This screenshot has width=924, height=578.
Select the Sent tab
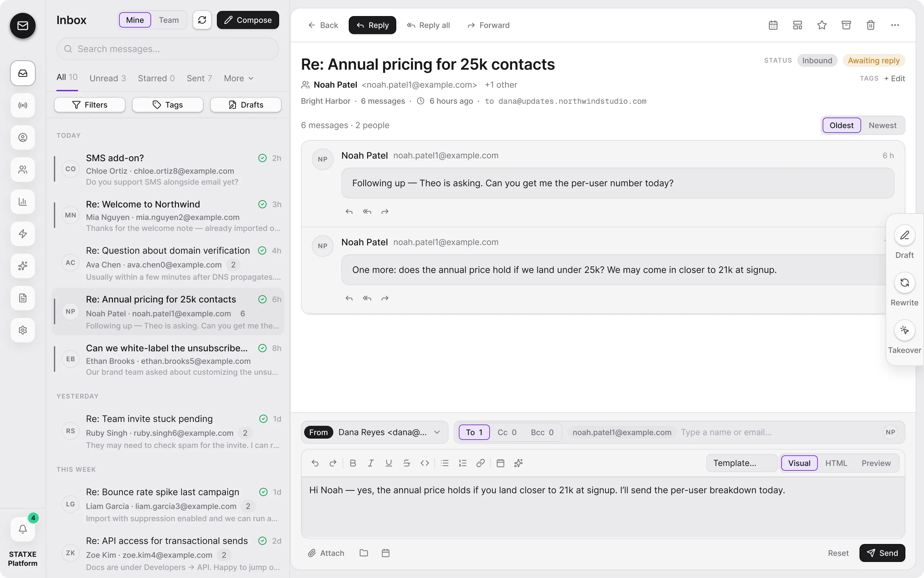[199, 78]
